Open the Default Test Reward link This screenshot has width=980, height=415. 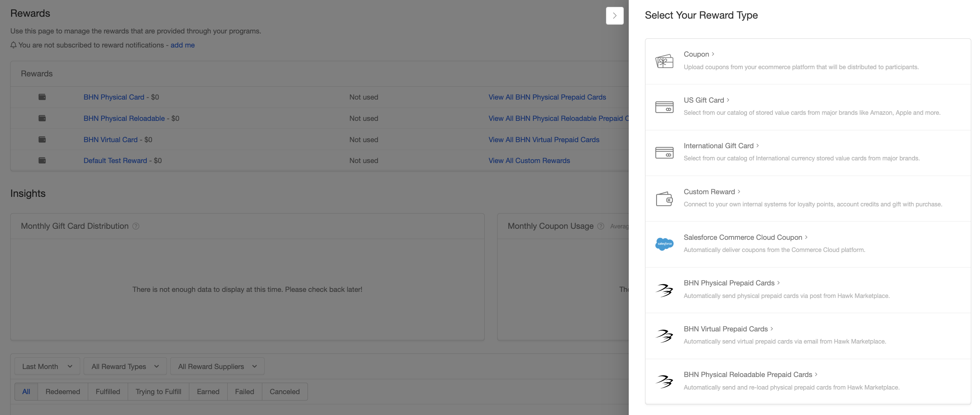[115, 160]
